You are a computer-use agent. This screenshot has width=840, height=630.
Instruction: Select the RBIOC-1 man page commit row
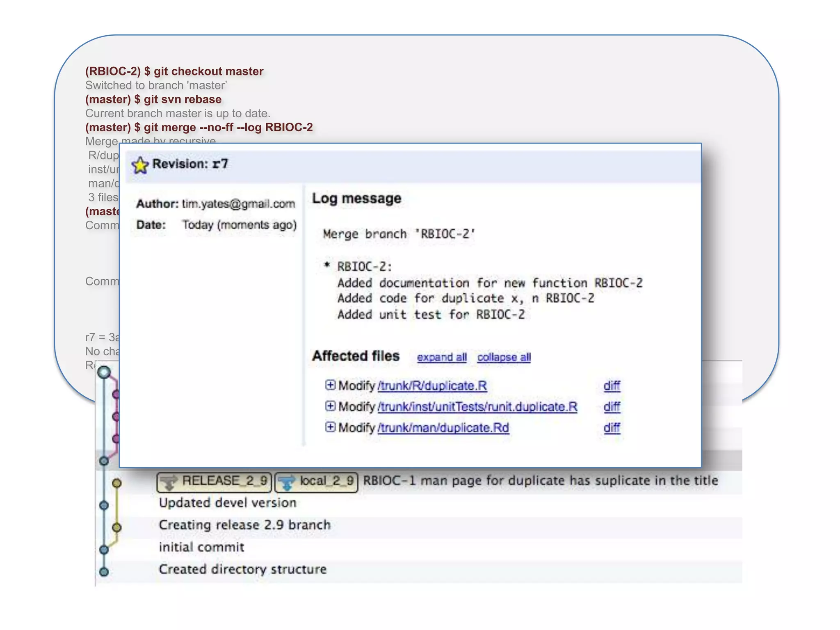click(x=418, y=482)
